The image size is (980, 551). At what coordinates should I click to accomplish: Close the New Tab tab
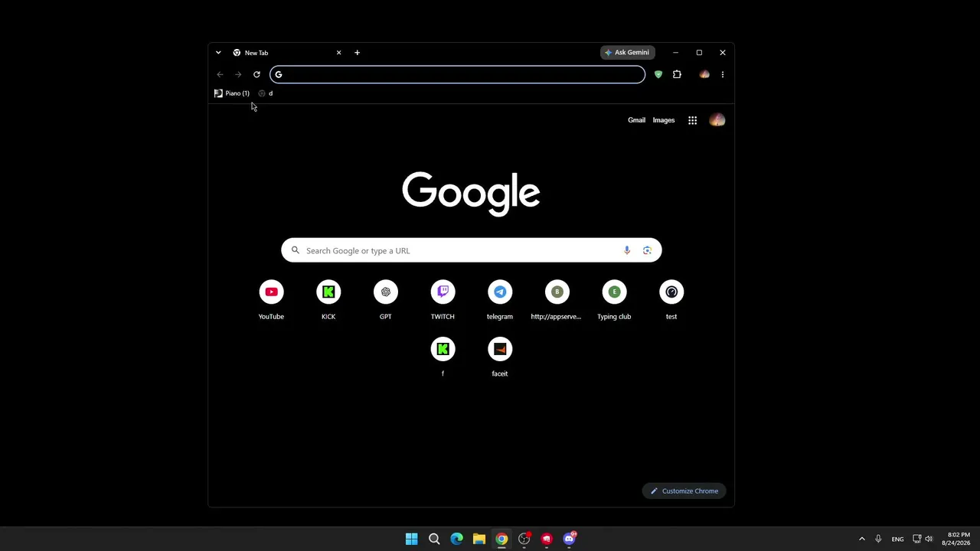[338, 53]
